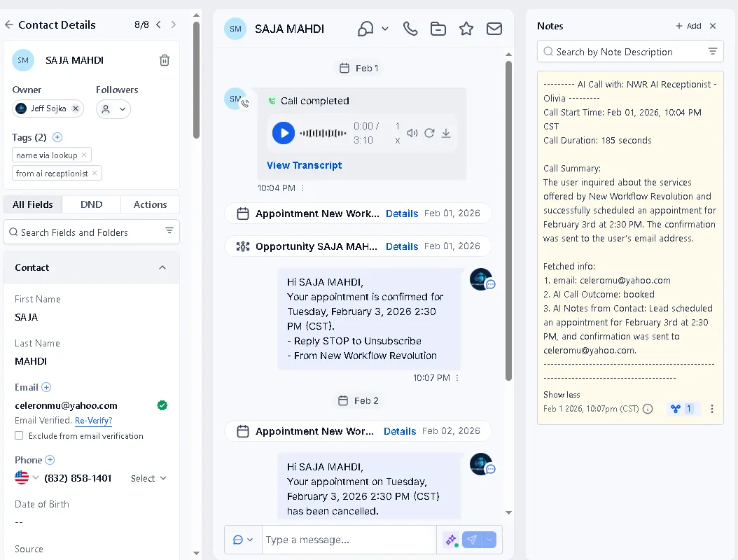Click Search by Note Description field
The image size is (738, 560).
coord(629,52)
